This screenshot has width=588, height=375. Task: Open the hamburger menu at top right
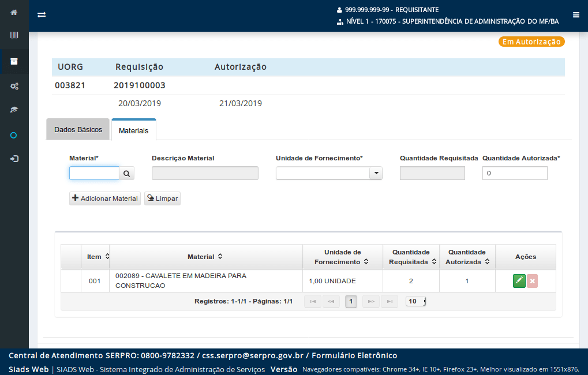tap(576, 15)
